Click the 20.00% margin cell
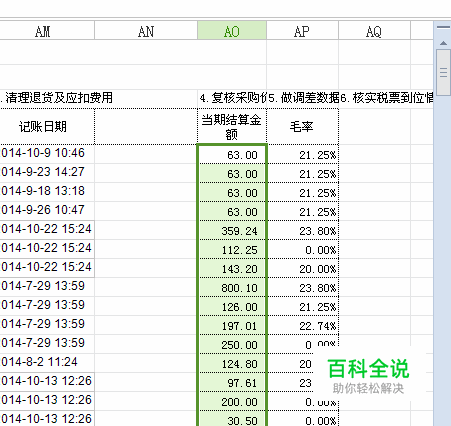451x426 pixels. (302, 268)
